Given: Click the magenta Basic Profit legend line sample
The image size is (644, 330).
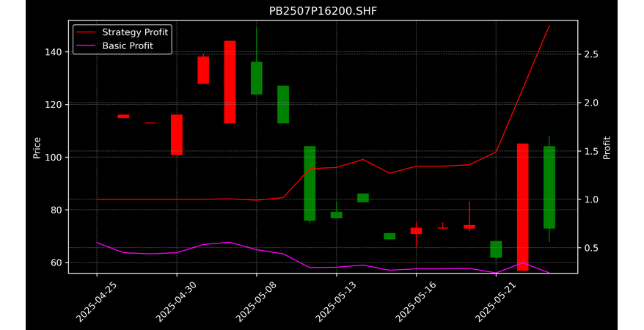Looking at the screenshot, I should tap(86, 45).
